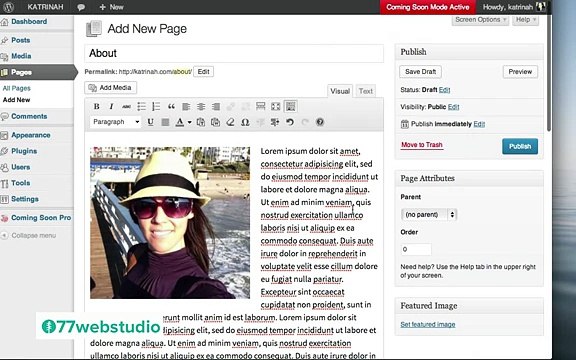Go to All Pages submenu
576x360 pixels.
click(x=17, y=88)
